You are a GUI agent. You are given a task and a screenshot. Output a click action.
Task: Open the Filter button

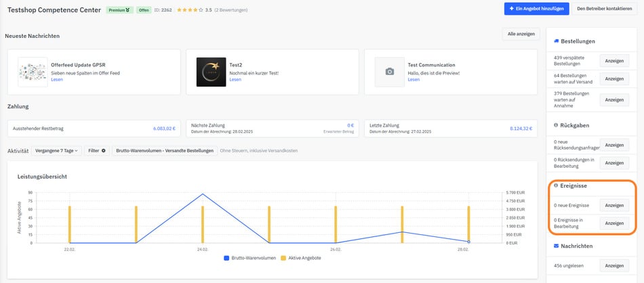[97, 150]
